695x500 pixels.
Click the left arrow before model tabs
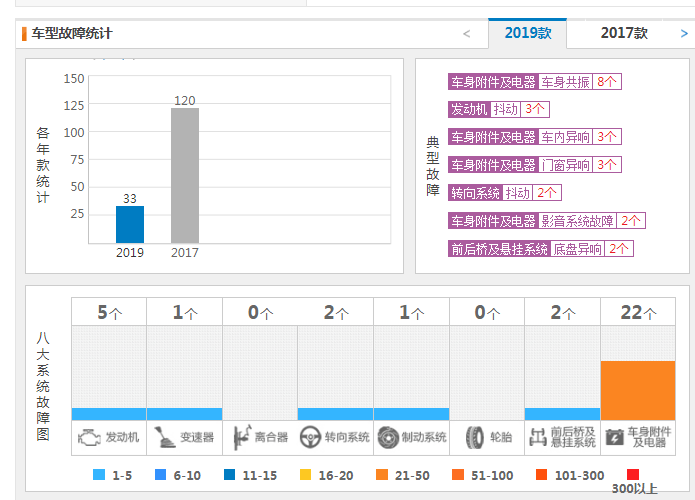coord(466,34)
